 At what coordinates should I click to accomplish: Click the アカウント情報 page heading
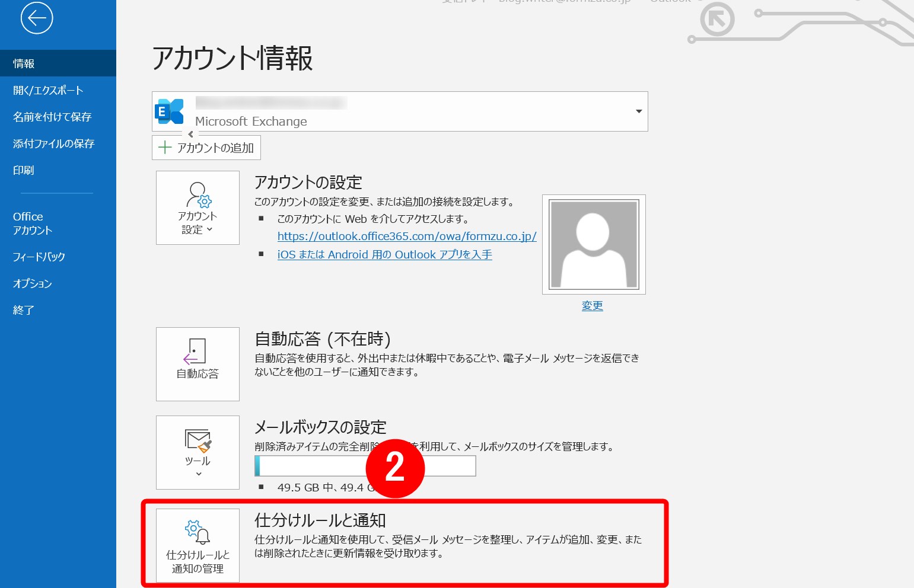(x=232, y=58)
